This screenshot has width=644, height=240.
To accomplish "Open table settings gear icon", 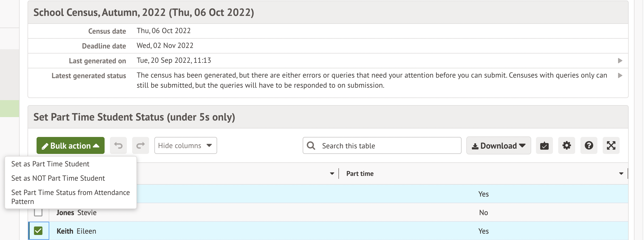I will click(x=566, y=145).
